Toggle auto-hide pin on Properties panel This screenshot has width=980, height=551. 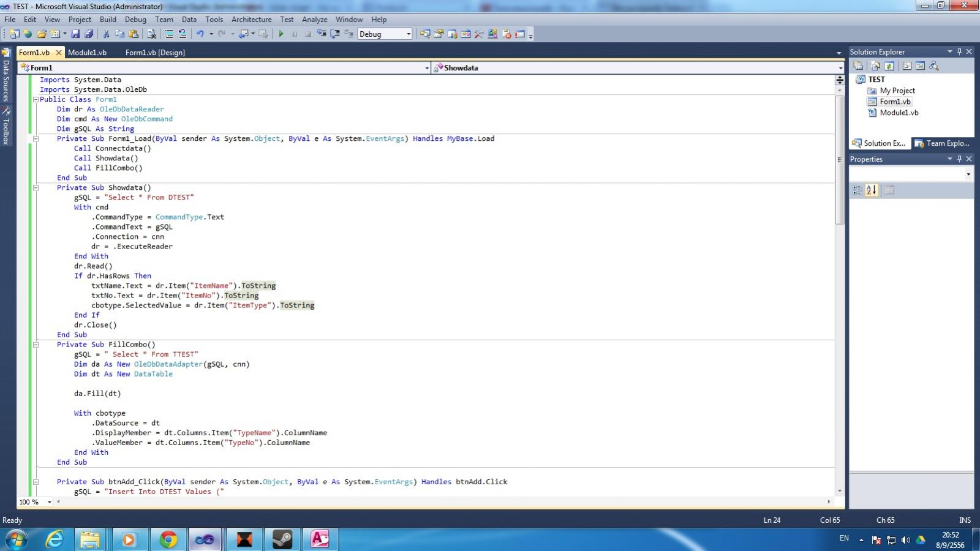coord(960,159)
